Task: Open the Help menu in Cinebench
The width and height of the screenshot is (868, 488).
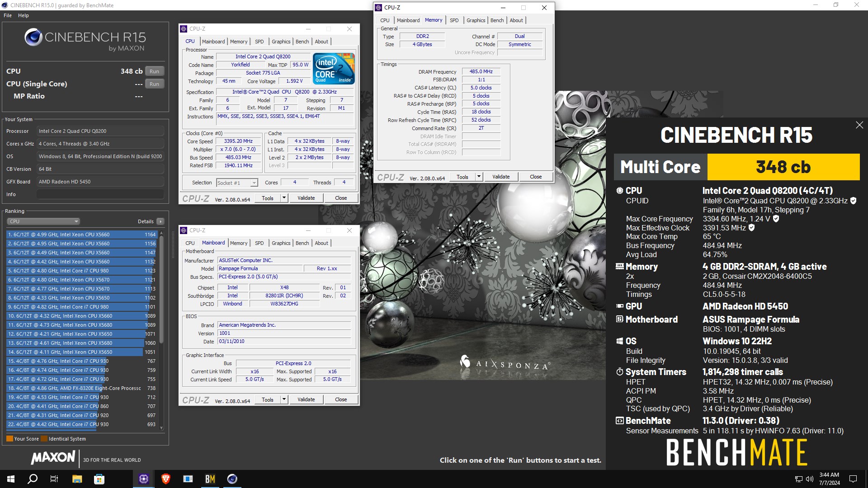Action: coord(24,15)
